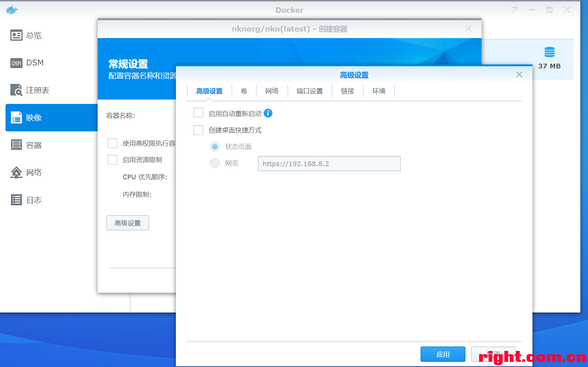This screenshot has width=588, height=367.
Task: Maximize the Docker window
Action: pos(550,10)
